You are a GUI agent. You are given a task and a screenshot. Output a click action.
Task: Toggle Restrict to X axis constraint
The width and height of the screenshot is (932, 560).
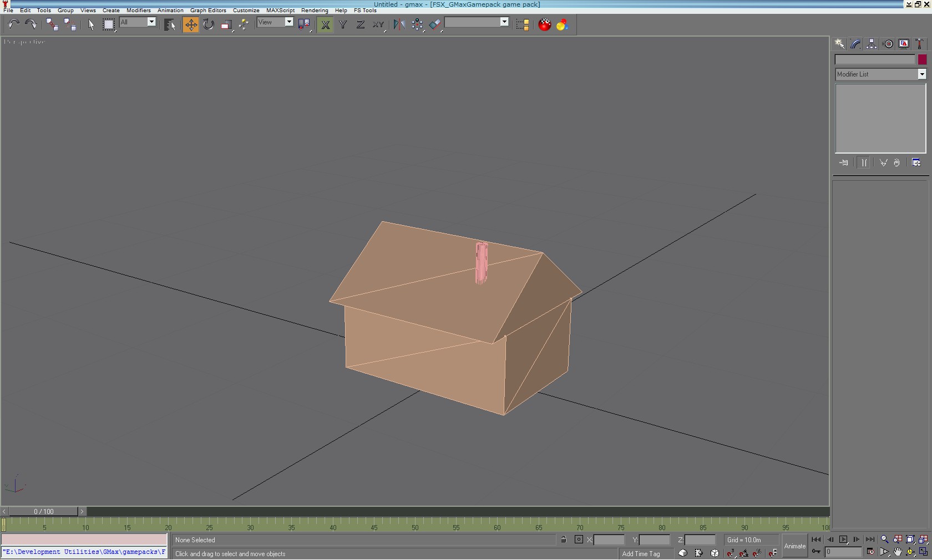click(326, 24)
